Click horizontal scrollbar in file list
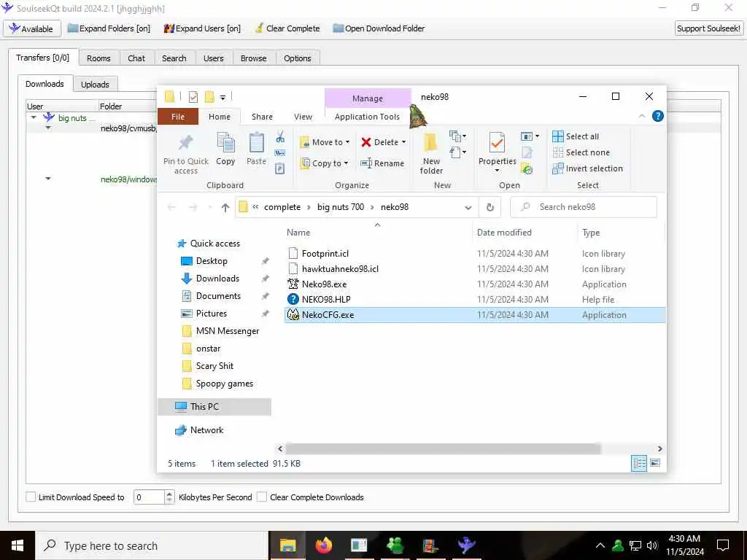Screen dimensions: 747x560 443,448
